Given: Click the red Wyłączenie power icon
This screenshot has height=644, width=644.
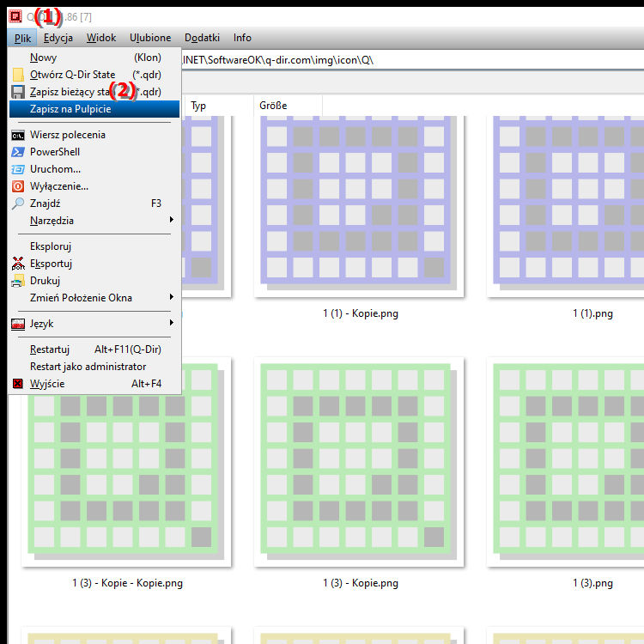Looking at the screenshot, I should click(18, 186).
